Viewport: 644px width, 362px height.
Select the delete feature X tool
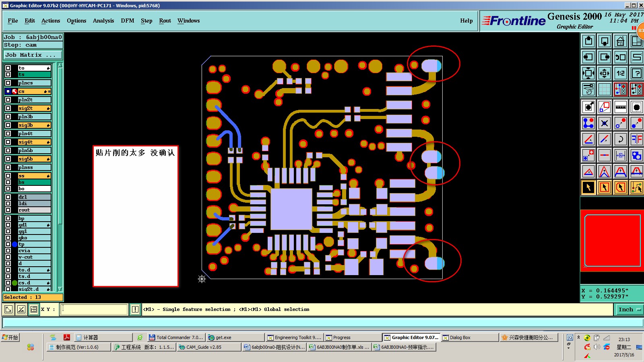[x=605, y=123]
